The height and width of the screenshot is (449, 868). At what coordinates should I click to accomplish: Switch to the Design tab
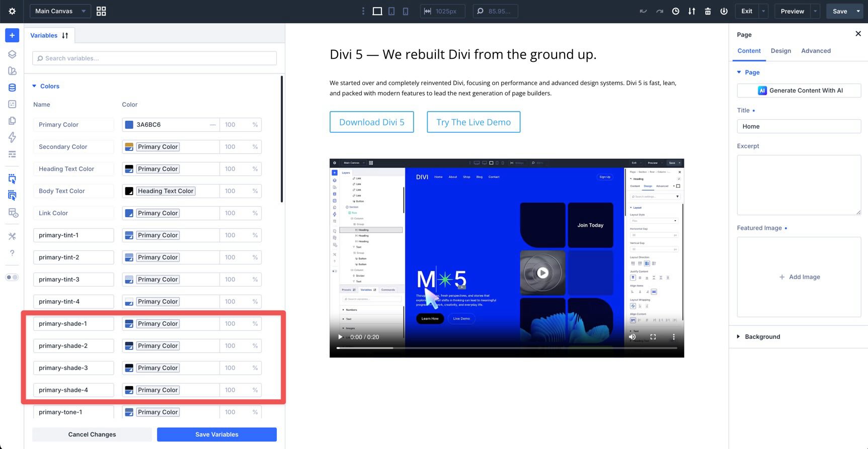coord(781,51)
